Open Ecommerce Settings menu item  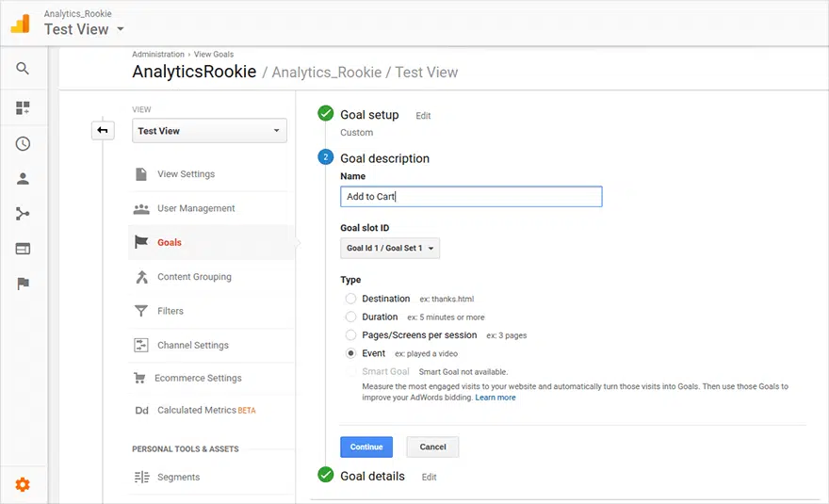(x=198, y=378)
